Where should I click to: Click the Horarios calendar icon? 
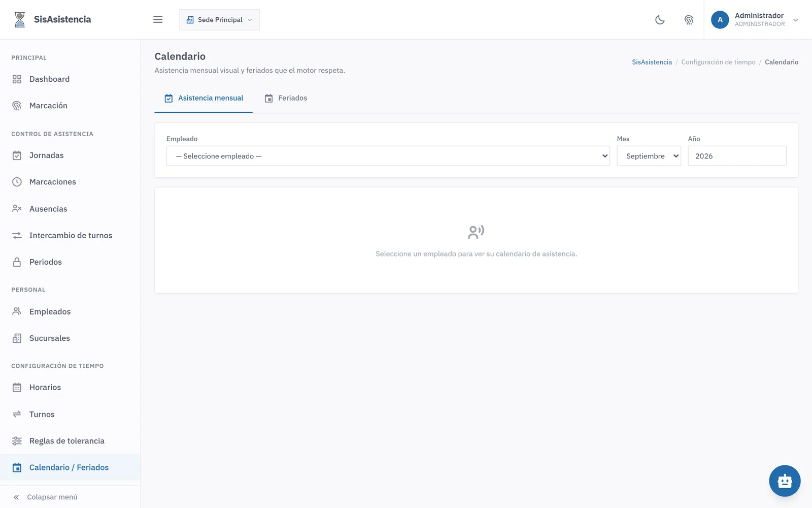pyautogui.click(x=17, y=388)
